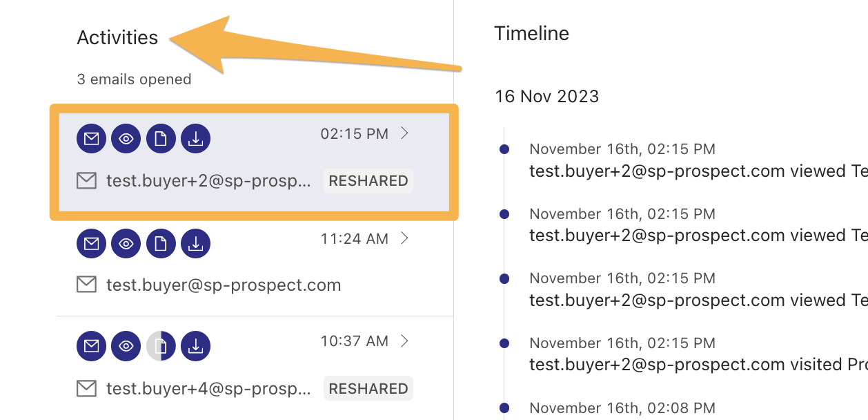Click the document icon in the 02:15 PM activity
Image resolution: width=868 pixels, height=420 pixels.
(161, 139)
